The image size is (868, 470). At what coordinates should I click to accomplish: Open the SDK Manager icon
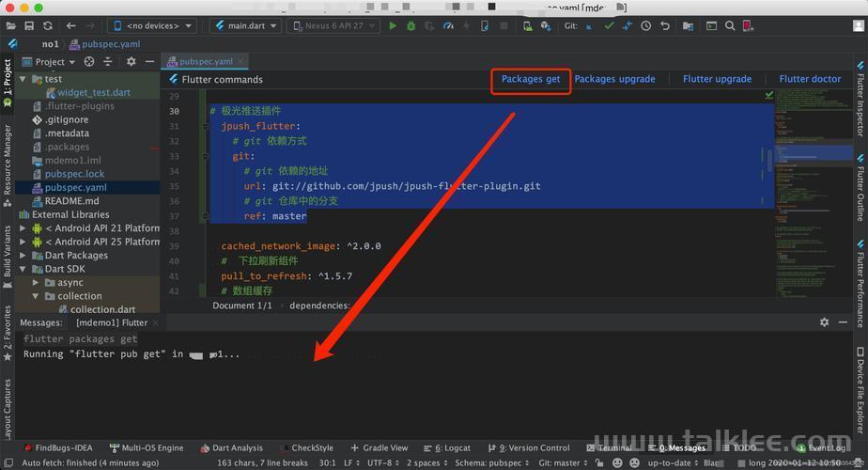[546, 25]
